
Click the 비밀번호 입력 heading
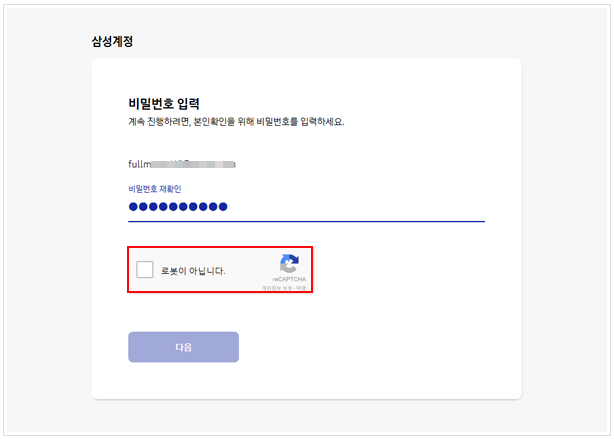coord(164,104)
